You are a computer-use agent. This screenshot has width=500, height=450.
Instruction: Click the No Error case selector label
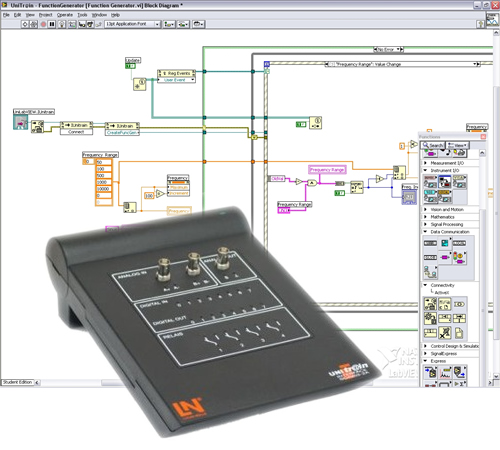coord(388,49)
